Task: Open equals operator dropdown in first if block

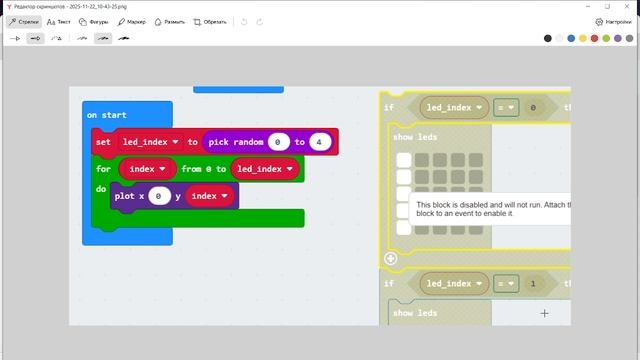Action: [x=506, y=108]
